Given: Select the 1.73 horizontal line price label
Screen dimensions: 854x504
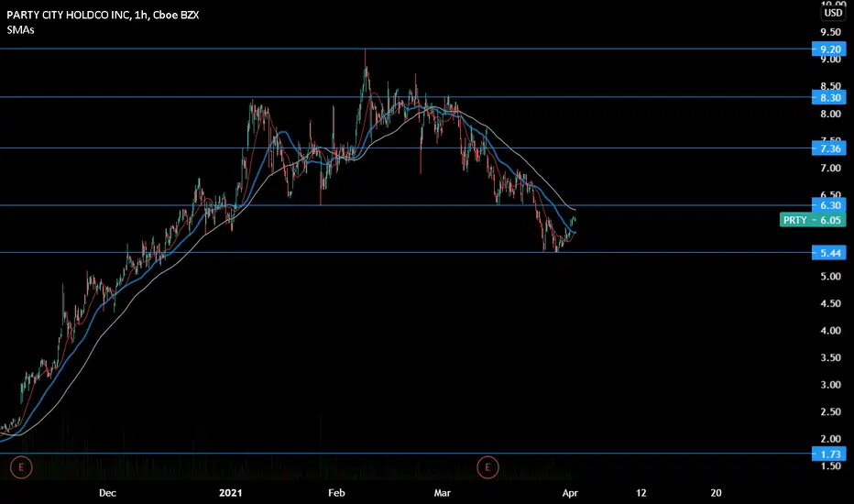Looking at the screenshot, I should click(x=828, y=454).
